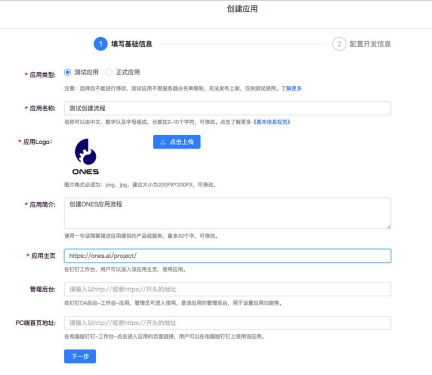Open the 了解更多 link

pyautogui.click(x=291, y=88)
